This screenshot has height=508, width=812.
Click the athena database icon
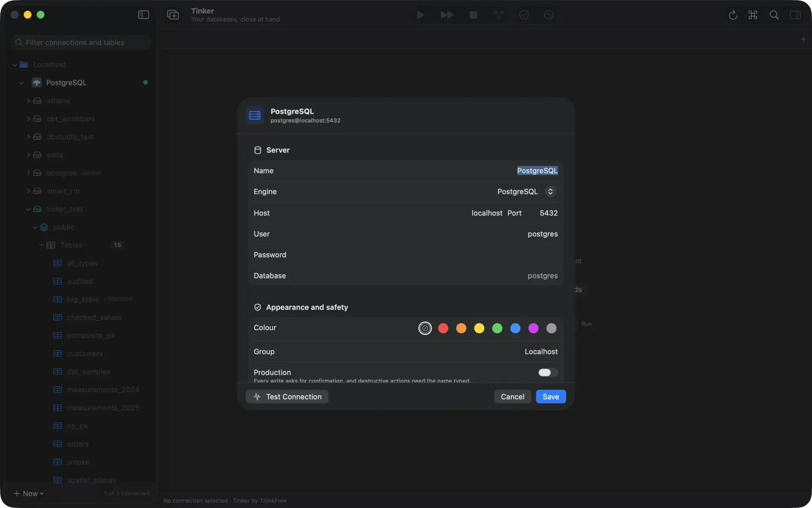(37, 101)
